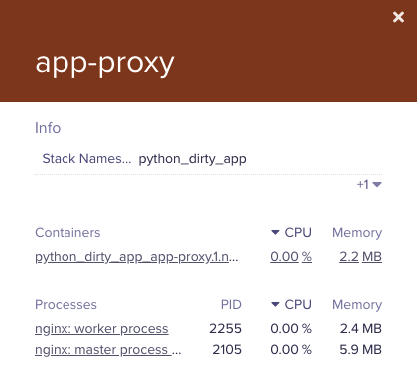Open python_dirty_app_app-proxy.1 container link
417x376 pixels.
137,257
